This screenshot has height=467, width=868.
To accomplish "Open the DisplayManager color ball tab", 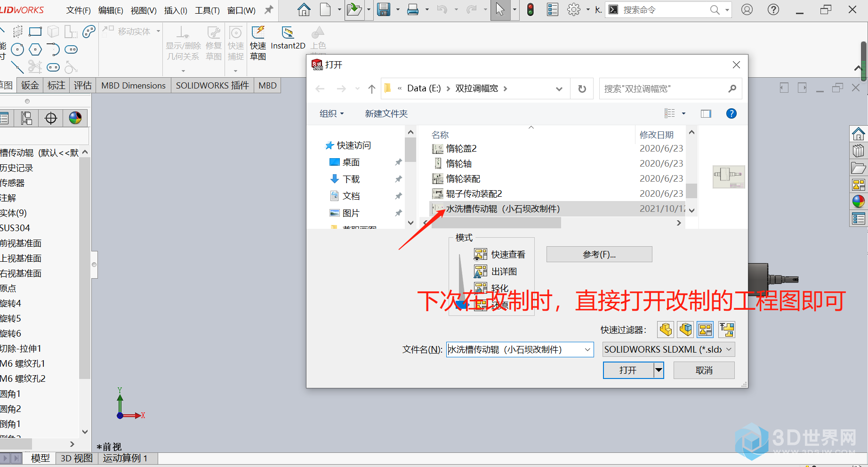I will [x=75, y=118].
